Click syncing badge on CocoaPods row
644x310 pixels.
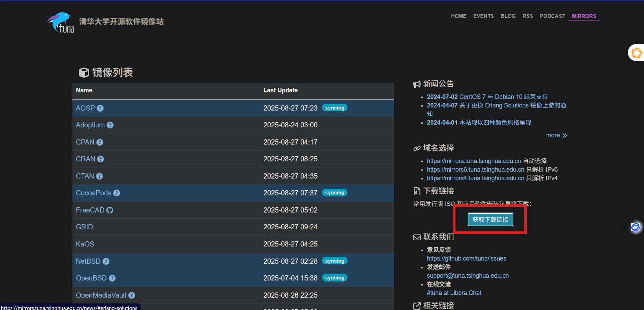pyautogui.click(x=335, y=193)
